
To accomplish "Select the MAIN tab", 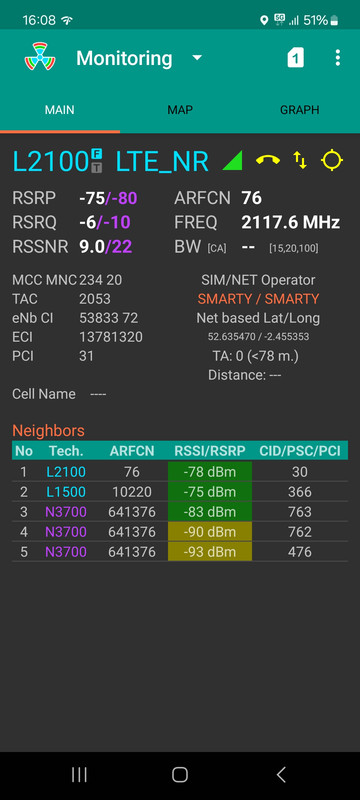I will pyautogui.click(x=60, y=110).
